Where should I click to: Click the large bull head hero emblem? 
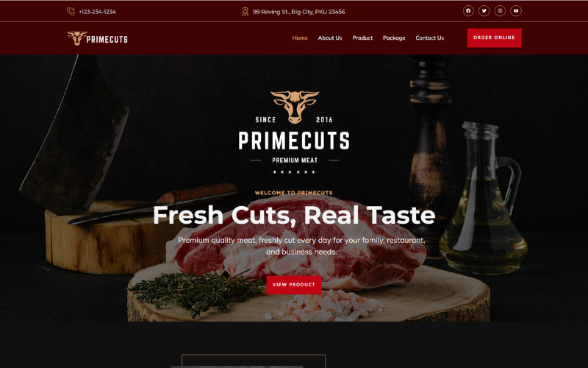(295, 107)
